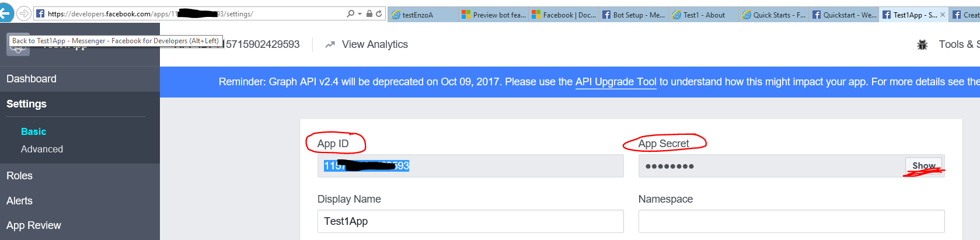Viewport: 980px width, 240px height.
Task: Click the security lock icon in address bar
Action: tap(369, 13)
